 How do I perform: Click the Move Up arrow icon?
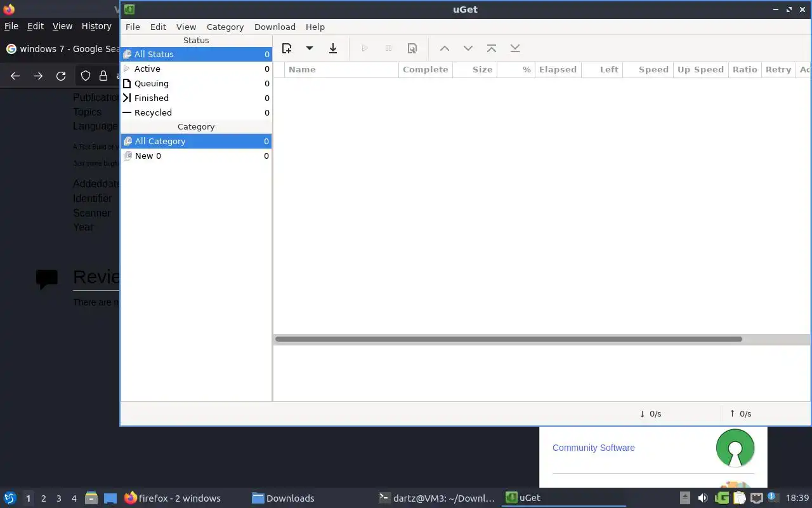[445, 48]
